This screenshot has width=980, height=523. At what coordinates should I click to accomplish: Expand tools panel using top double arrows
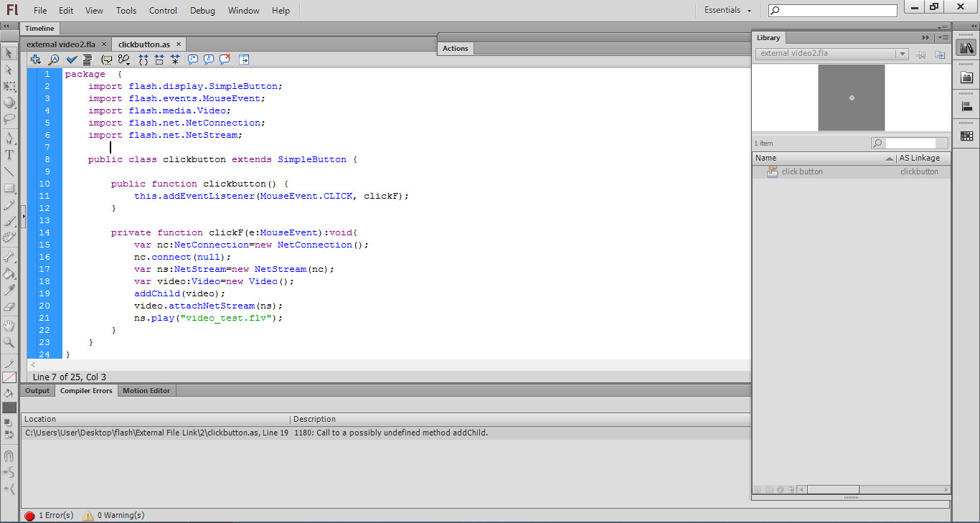(6, 26)
